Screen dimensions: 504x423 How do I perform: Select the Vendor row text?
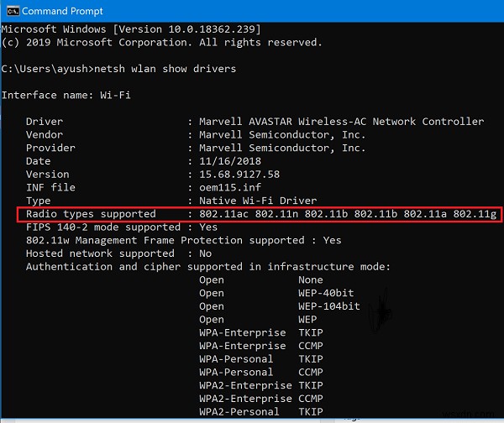(196, 134)
